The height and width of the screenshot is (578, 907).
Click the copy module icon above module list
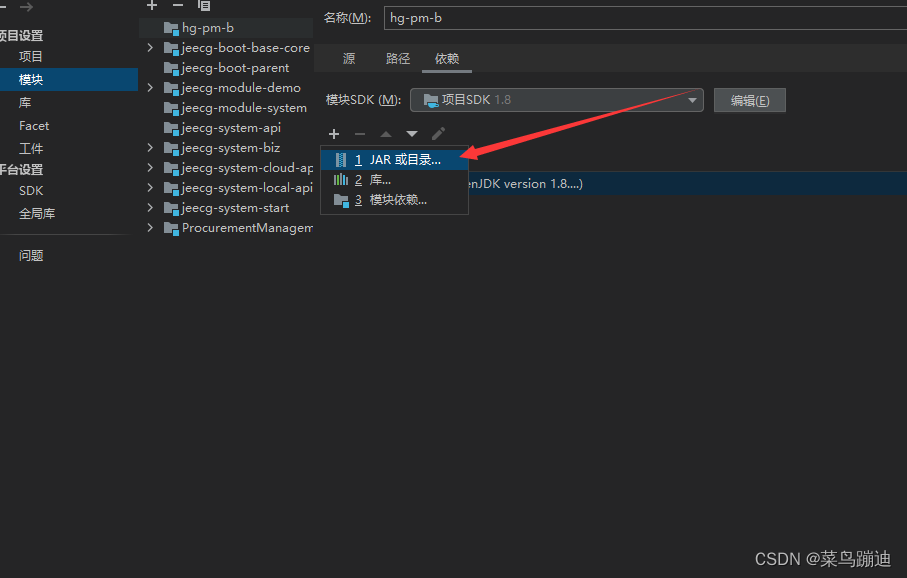coord(204,6)
